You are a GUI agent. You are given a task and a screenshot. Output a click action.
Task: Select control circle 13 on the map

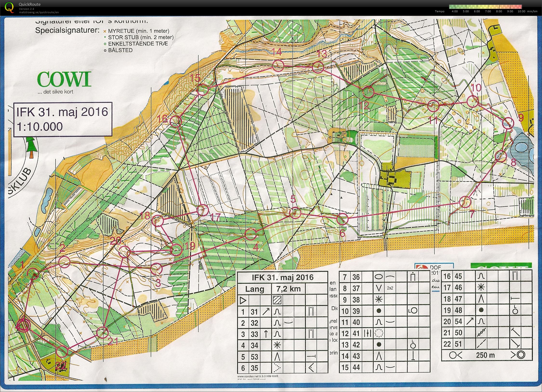pos(318,67)
